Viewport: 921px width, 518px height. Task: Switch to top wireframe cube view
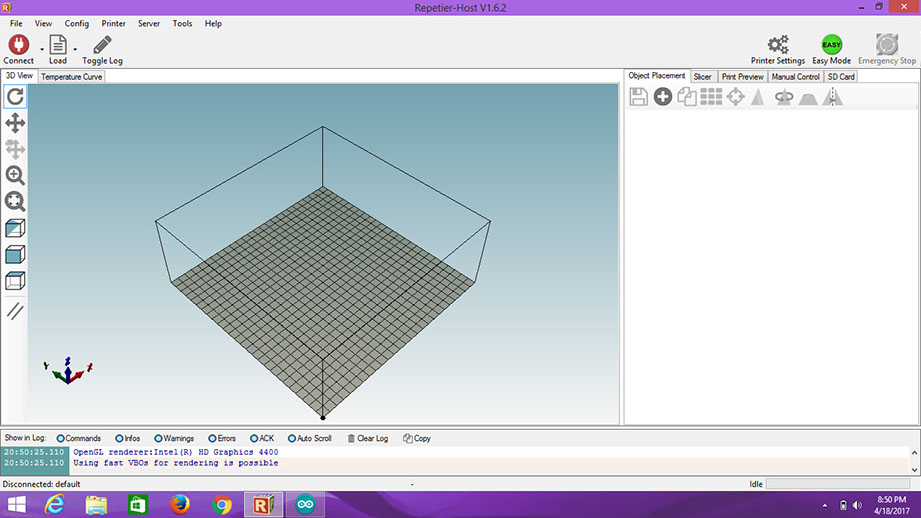pyautogui.click(x=15, y=281)
